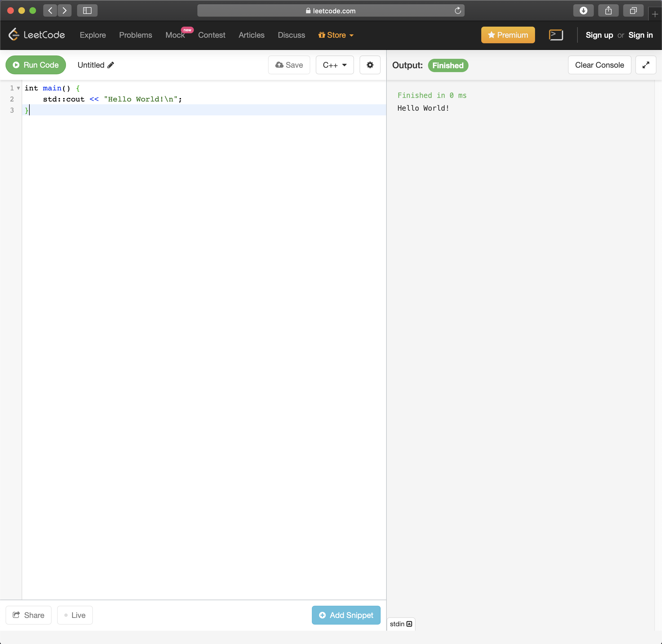Reload the page in the address bar
This screenshot has width=662, height=644.
(458, 11)
